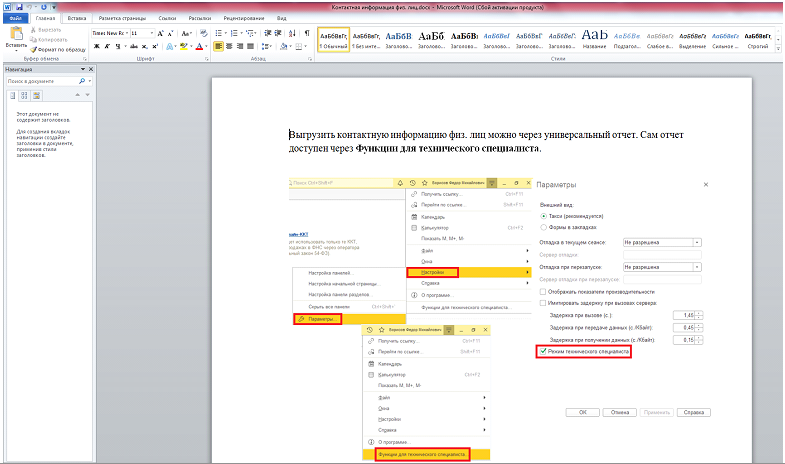Click the decrease indent icon
The height and width of the screenshot is (464, 785).
click(x=268, y=34)
